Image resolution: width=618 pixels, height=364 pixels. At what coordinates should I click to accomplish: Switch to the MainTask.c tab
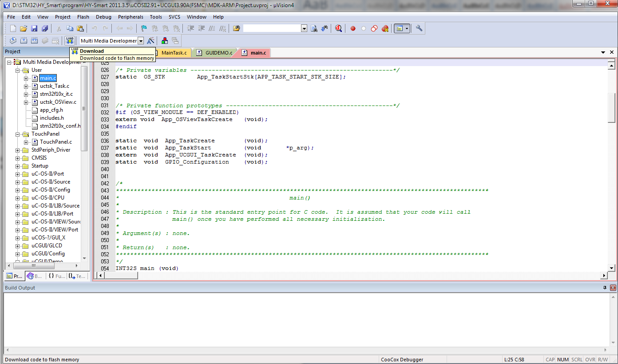point(174,53)
